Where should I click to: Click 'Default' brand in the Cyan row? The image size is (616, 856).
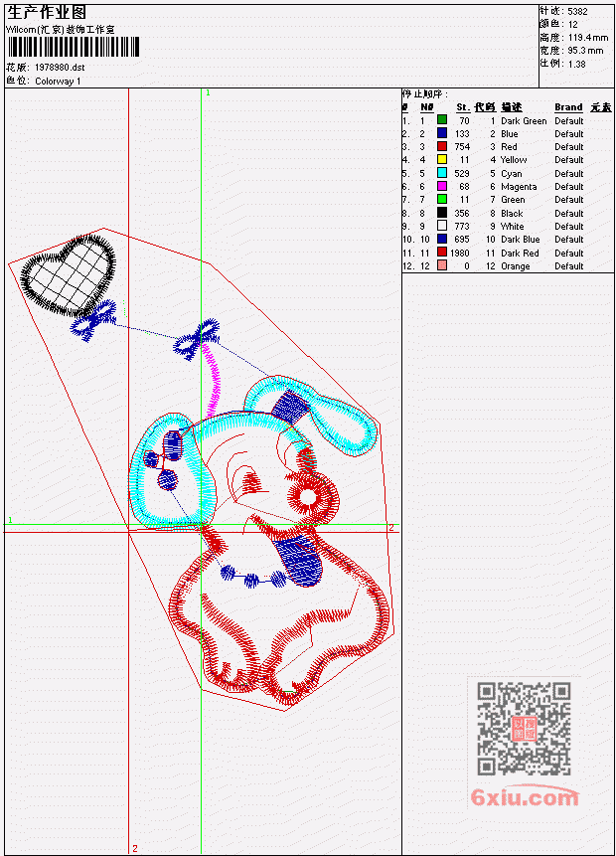pos(568,174)
